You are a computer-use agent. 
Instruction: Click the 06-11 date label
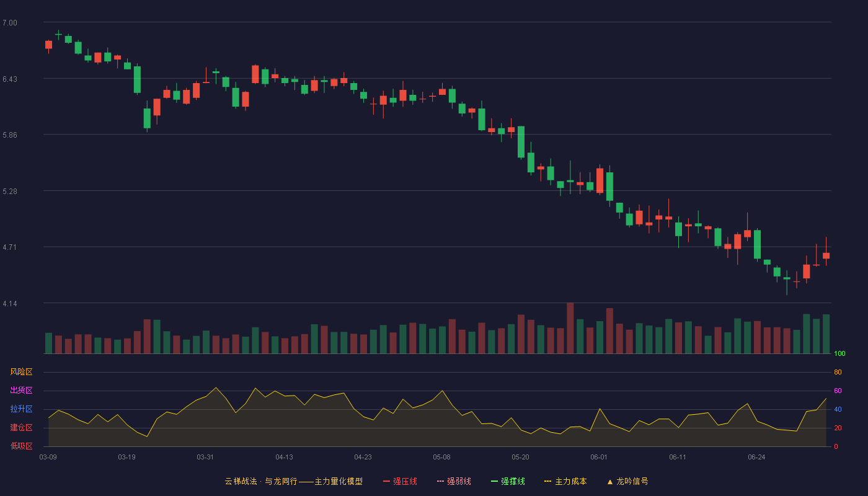(678, 457)
